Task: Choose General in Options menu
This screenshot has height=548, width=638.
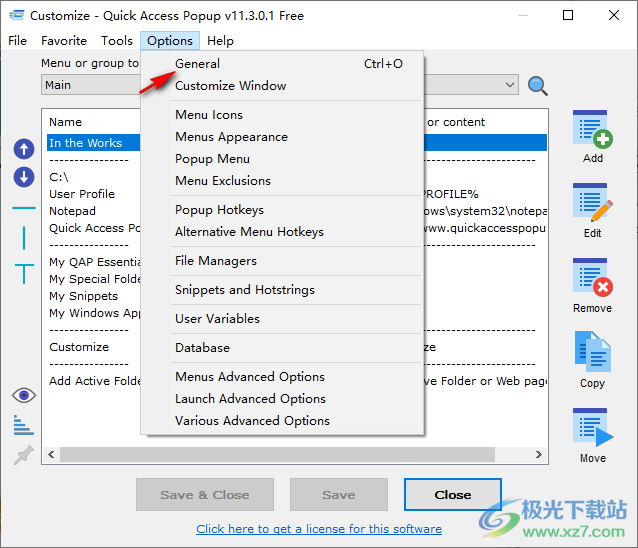Action: (x=282, y=63)
